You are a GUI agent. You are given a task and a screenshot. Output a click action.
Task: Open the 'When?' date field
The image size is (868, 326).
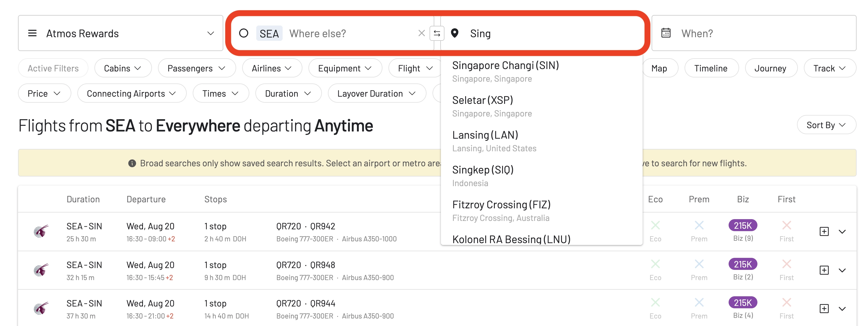(754, 33)
